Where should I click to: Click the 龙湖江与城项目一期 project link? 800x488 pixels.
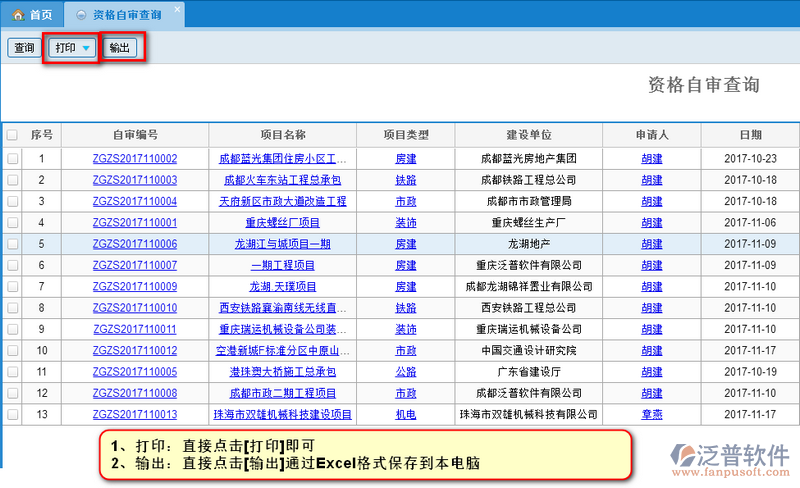(x=282, y=243)
